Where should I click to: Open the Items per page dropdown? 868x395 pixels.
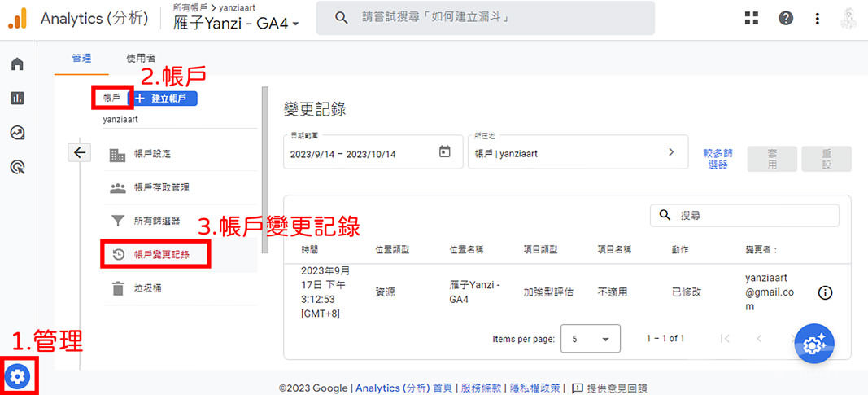[590, 339]
